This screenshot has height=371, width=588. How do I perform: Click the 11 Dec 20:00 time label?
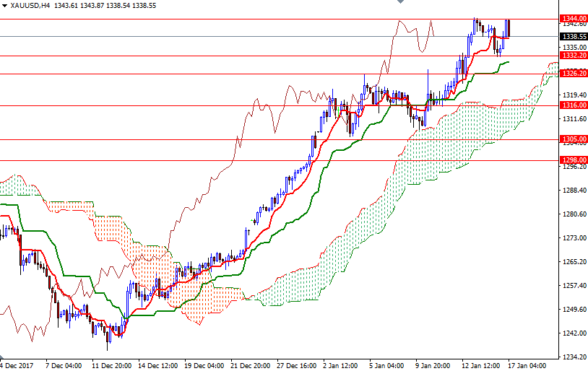(x=112, y=365)
